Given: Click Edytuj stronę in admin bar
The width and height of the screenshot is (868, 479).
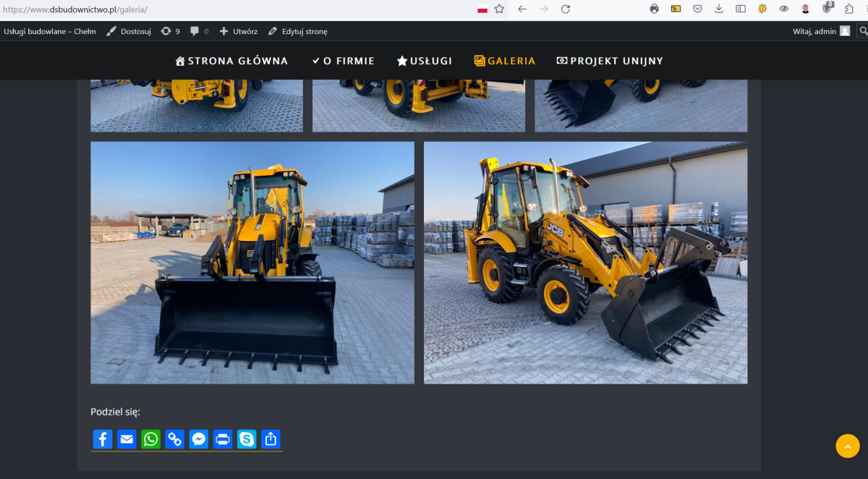Looking at the screenshot, I should coord(297,31).
